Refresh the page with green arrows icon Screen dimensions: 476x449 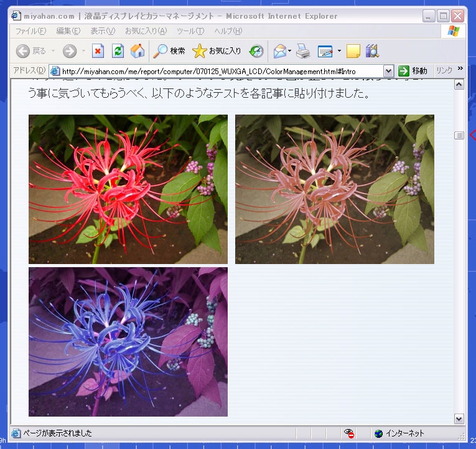click(118, 50)
